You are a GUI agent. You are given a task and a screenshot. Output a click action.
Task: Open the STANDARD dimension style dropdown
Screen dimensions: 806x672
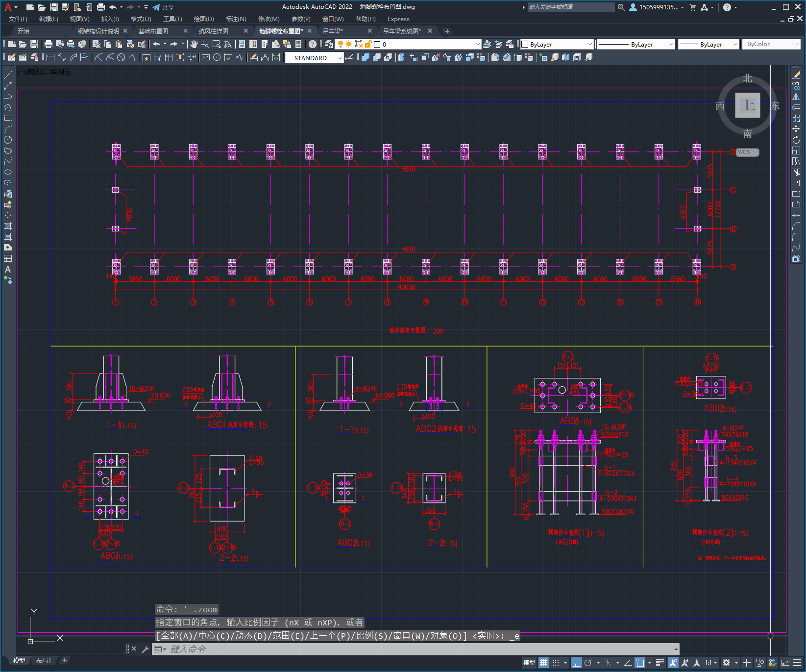[x=315, y=58]
